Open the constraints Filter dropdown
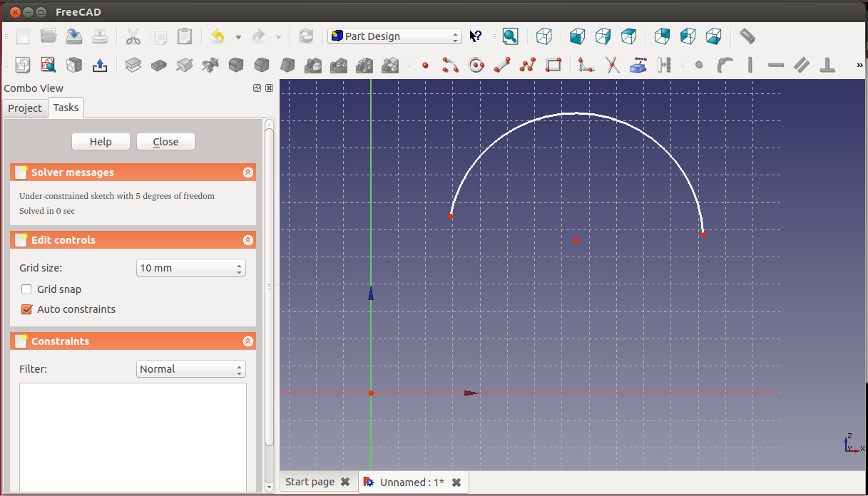868x496 pixels. [x=190, y=369]
